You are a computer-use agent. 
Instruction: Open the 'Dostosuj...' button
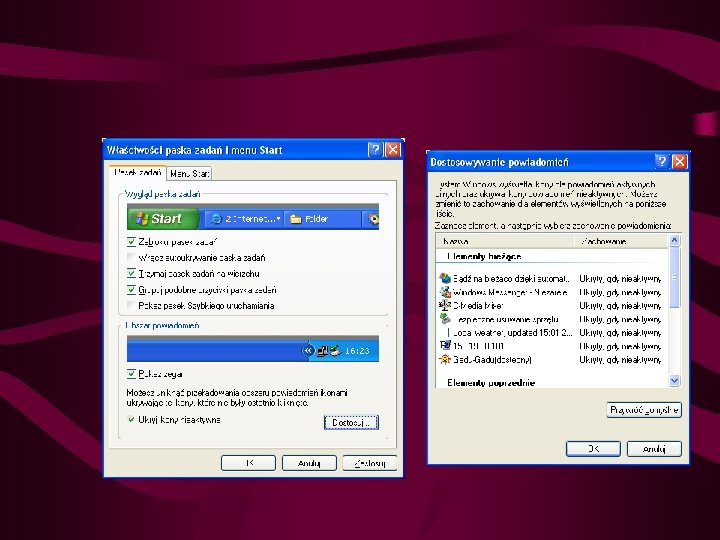pyautogui.click(x=351, y=422)
